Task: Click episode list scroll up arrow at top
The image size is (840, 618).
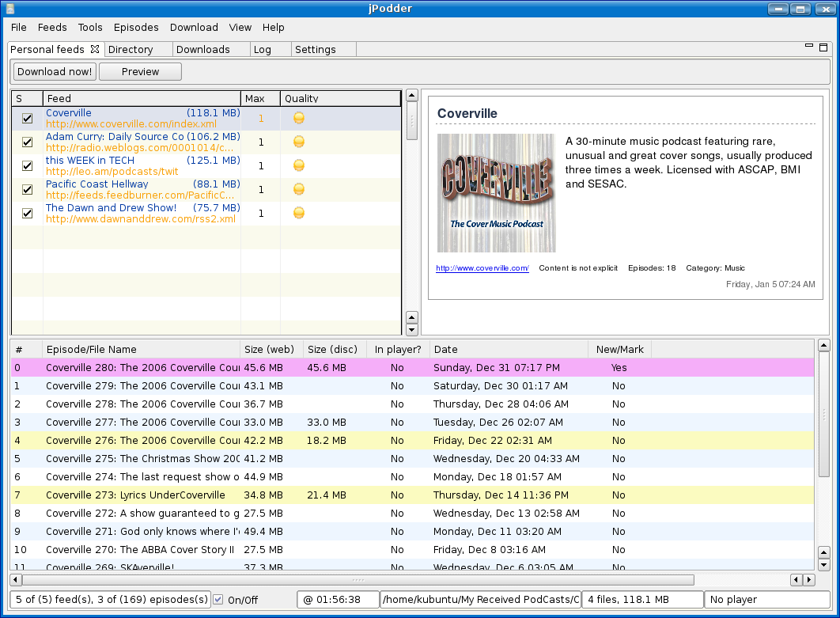Action: (824, 346)
